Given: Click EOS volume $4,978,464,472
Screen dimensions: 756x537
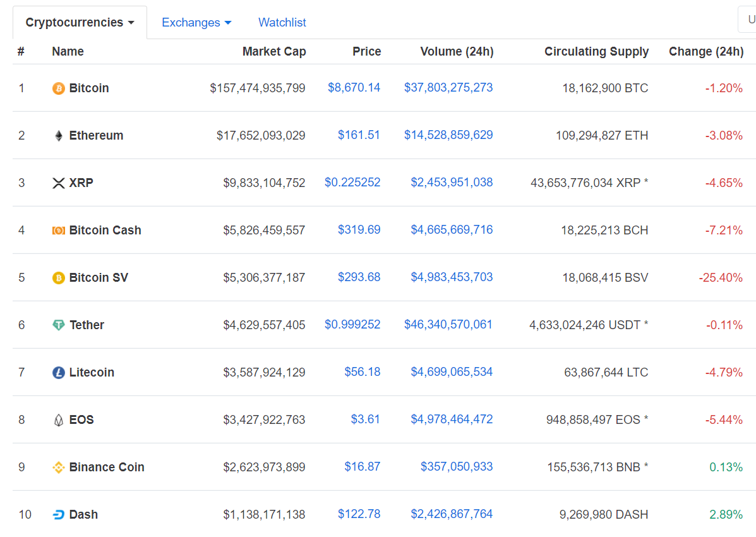Looking at the screenshot, I should tap(452, 419).
